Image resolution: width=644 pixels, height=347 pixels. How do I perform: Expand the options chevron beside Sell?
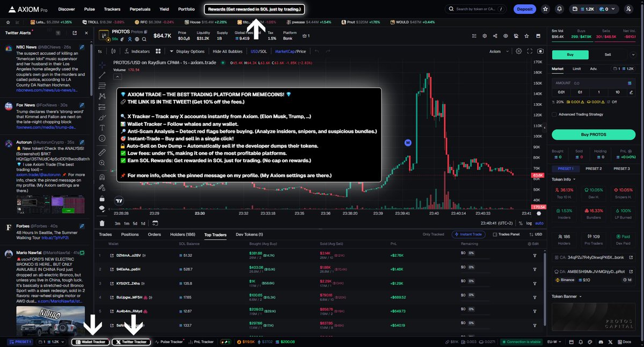(x=633, y=54)
